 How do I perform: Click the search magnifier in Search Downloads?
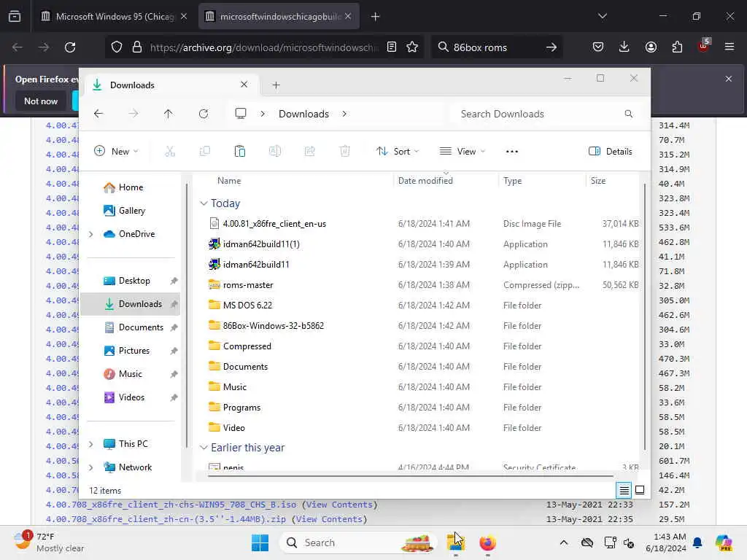tap(628, 114)
